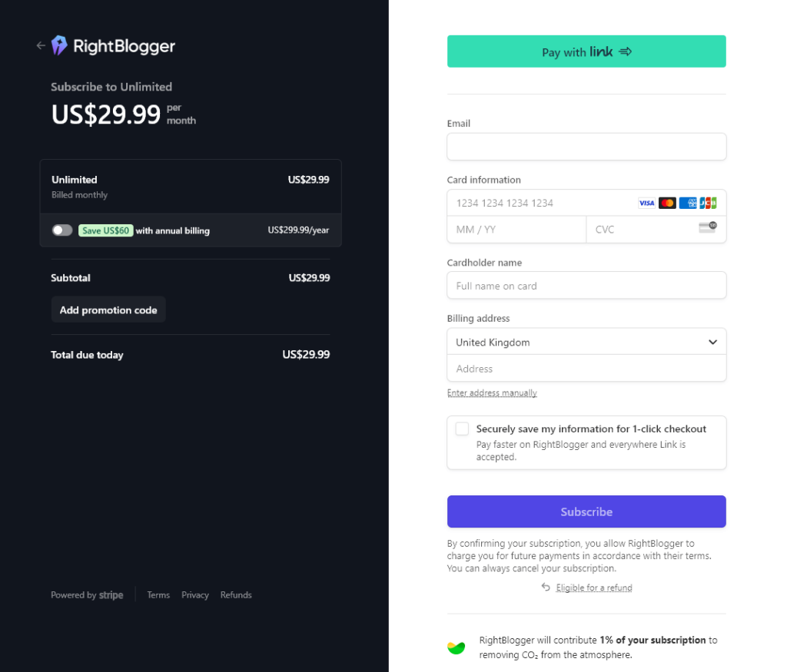
Task: Click the Visa card icon
Action: pyautogui.click(x=646, y=203)
